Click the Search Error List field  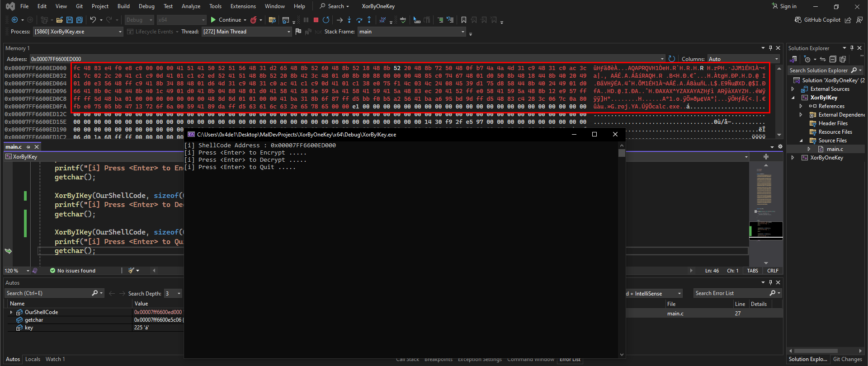(x=737, y=293)
